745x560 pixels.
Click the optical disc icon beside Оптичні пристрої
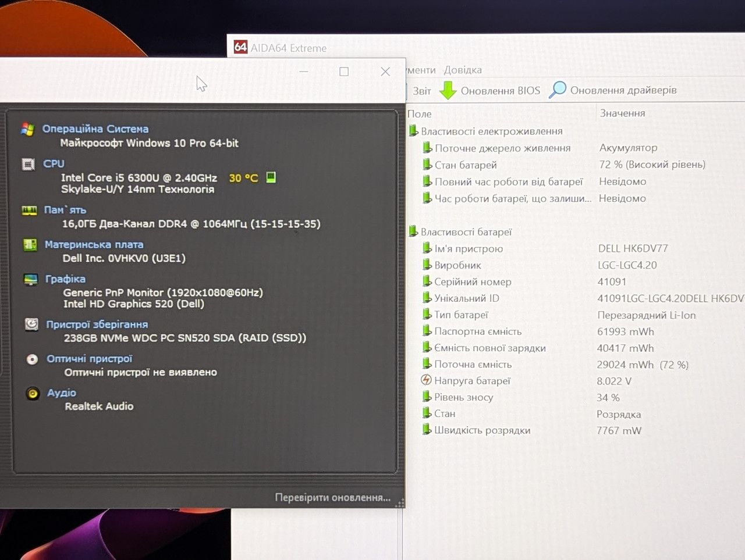(32, 359)
